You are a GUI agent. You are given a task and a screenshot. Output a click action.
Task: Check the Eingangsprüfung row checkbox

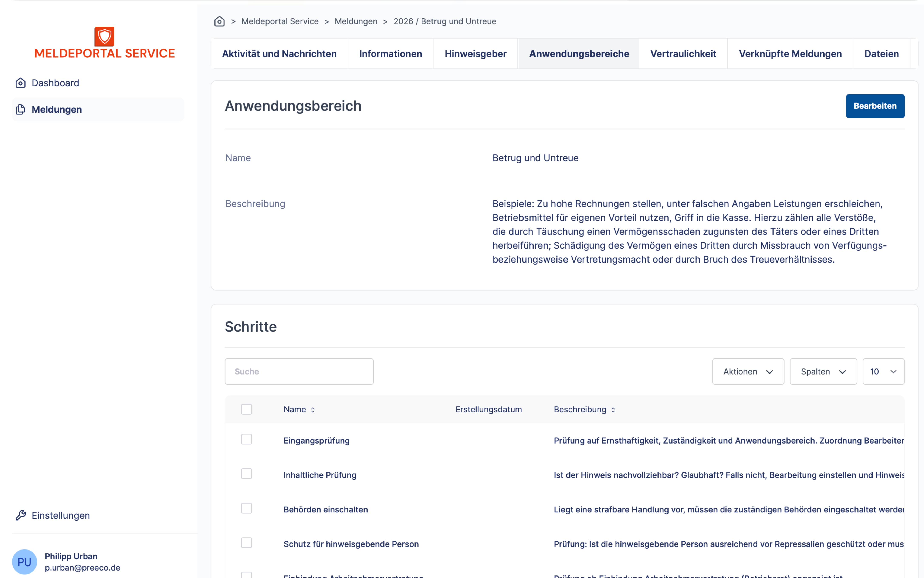click(x=246, y=440)
